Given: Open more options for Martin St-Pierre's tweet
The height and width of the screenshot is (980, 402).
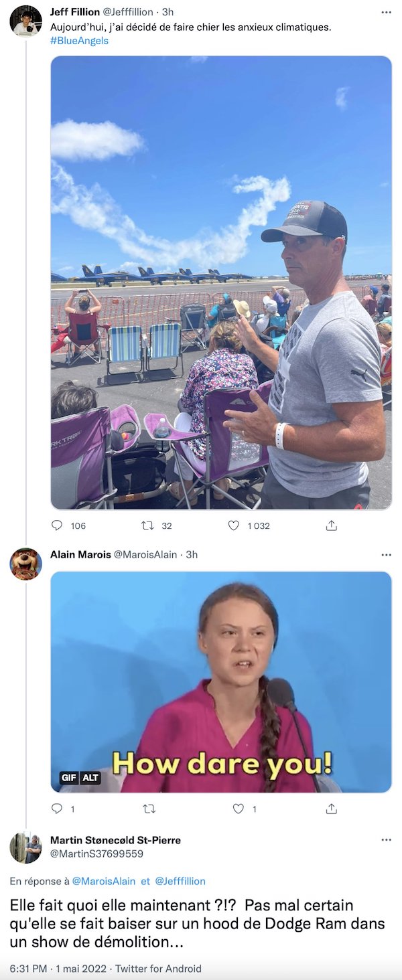Looking at the screenshot, I should coord(386,839).
